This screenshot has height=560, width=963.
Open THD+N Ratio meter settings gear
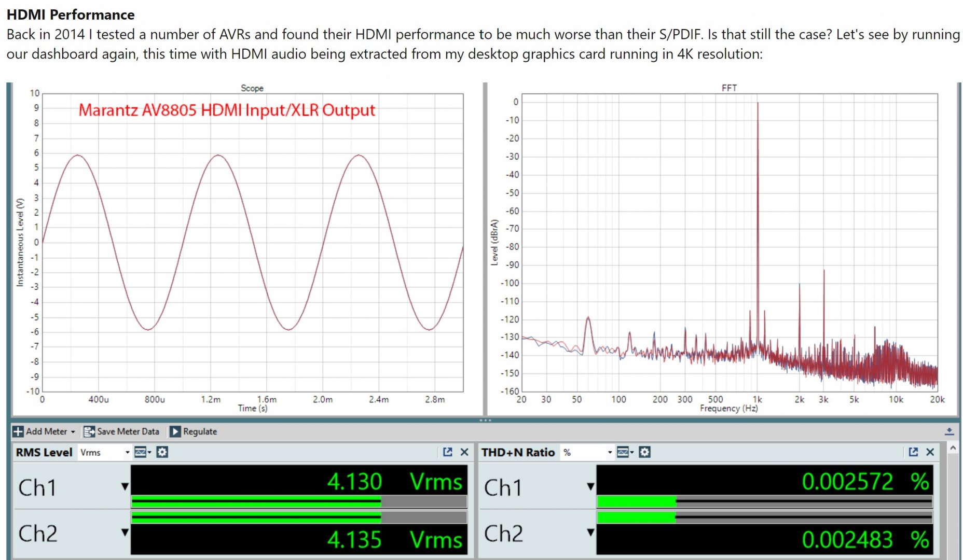[644, 452]
